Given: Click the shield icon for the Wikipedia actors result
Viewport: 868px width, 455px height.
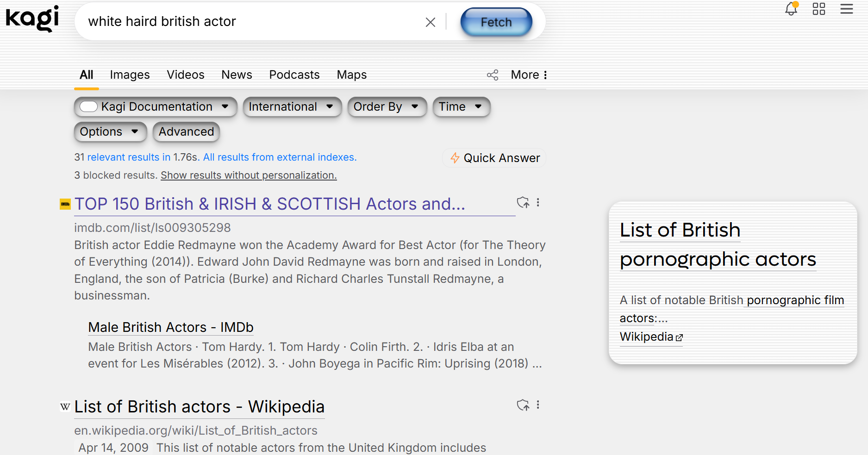Looking at the screenshot, I should [523, 405].
